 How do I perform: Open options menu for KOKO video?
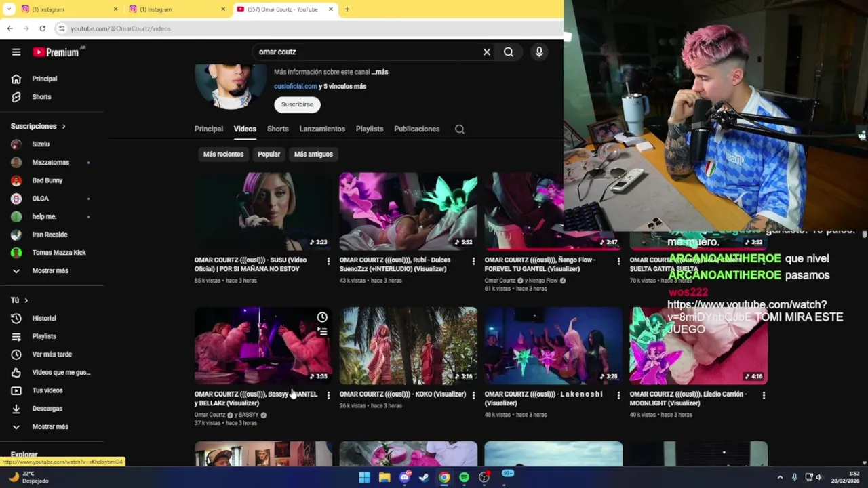coord(473,395)
